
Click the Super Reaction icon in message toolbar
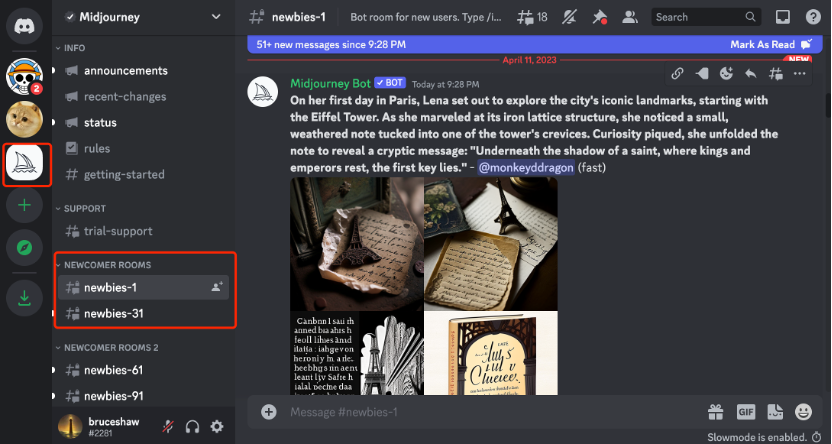pos(702,74)
